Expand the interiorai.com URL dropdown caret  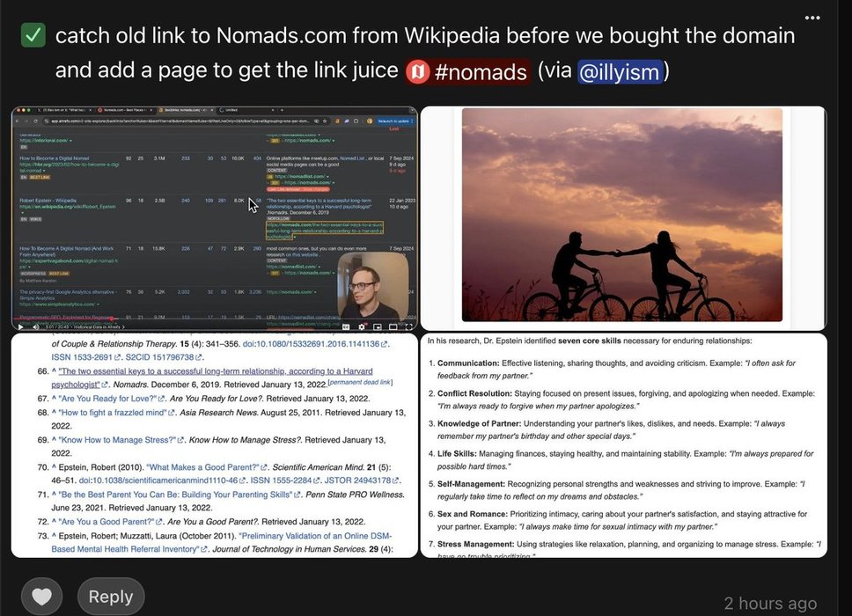(70, 140)
